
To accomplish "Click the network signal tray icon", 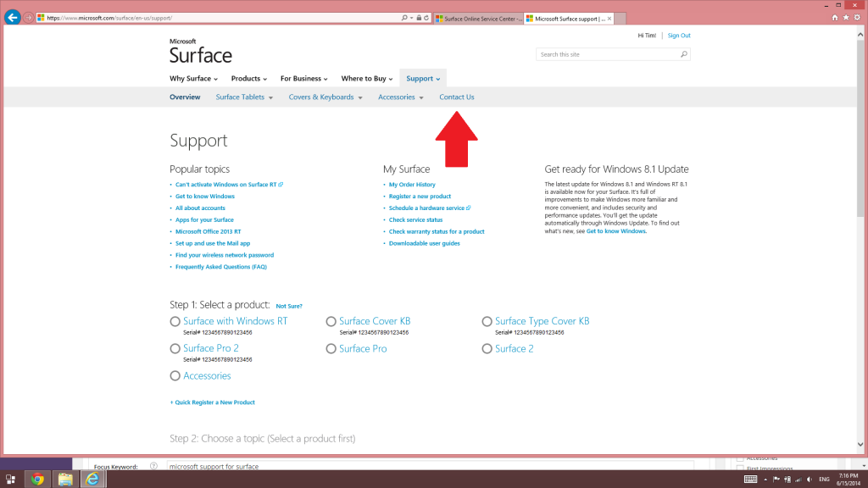I will pos(798,480).
